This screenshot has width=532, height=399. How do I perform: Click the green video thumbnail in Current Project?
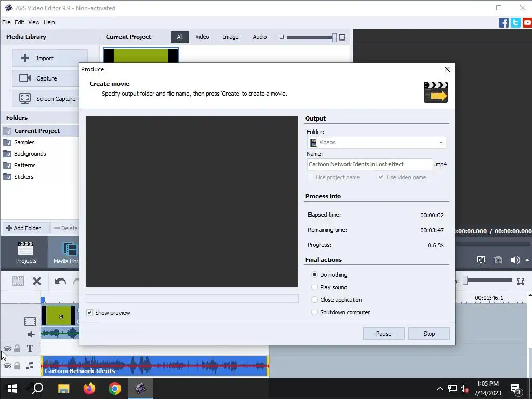point(141,56)
